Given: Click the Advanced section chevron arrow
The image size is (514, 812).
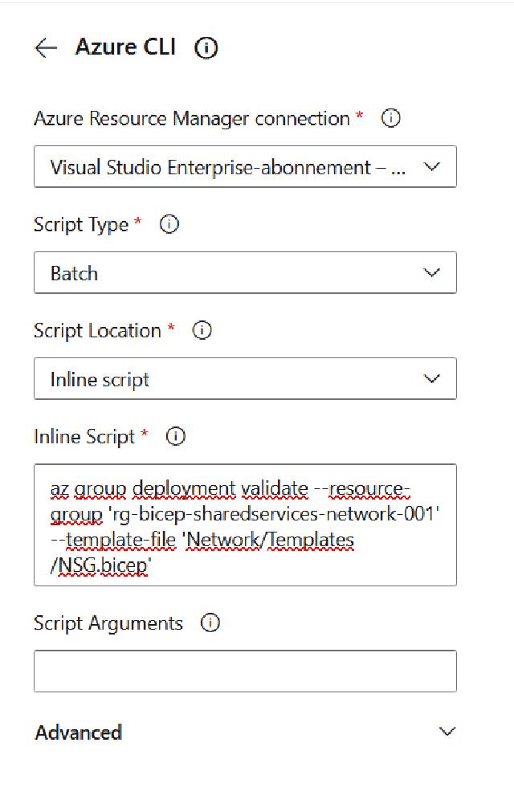Looking at the screenshot, I should point(447,732).
